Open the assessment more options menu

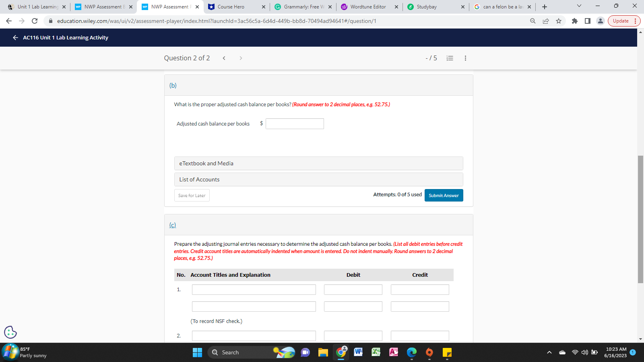coord(466,58)
